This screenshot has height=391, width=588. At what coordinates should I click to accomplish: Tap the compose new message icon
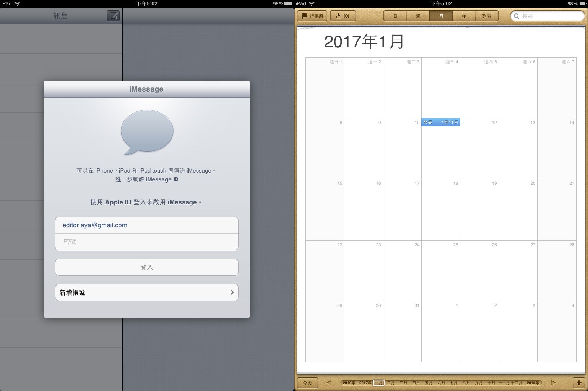113,16
